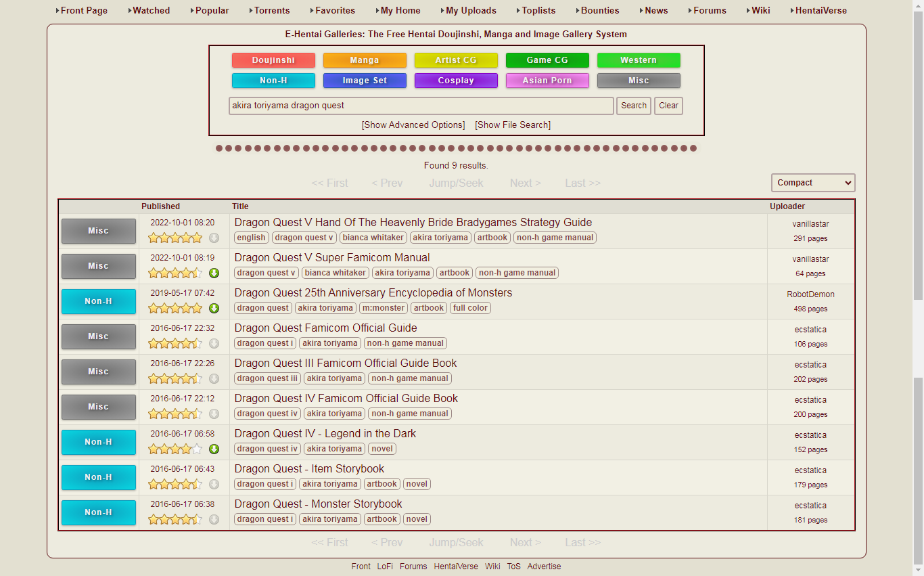Click greyed torrent icon for Dragon Quest IV Famicom Guide Book
924x576 pixels.
[214, 414]
